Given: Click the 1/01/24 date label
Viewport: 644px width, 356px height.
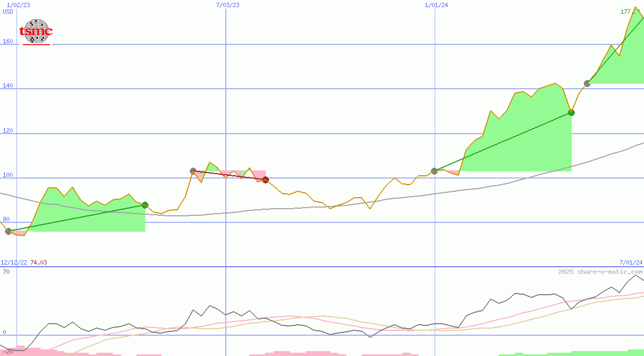Looking at the screenshot, I should point(436,5).
